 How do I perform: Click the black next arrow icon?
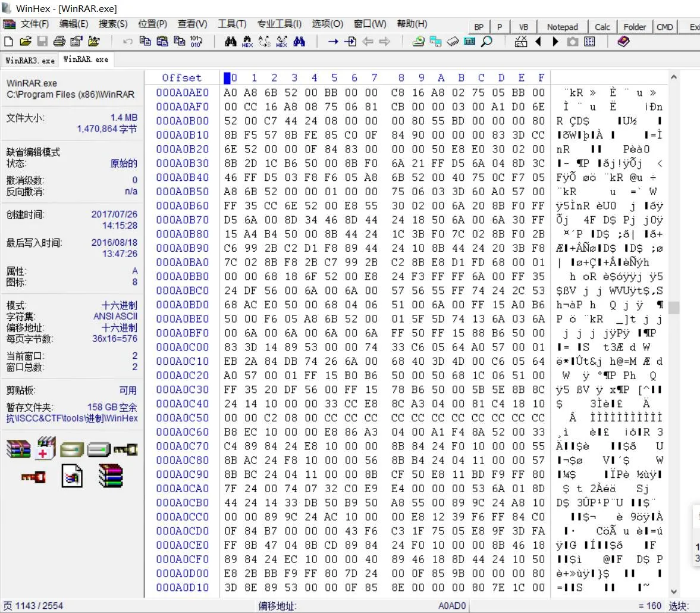point(555,42)
